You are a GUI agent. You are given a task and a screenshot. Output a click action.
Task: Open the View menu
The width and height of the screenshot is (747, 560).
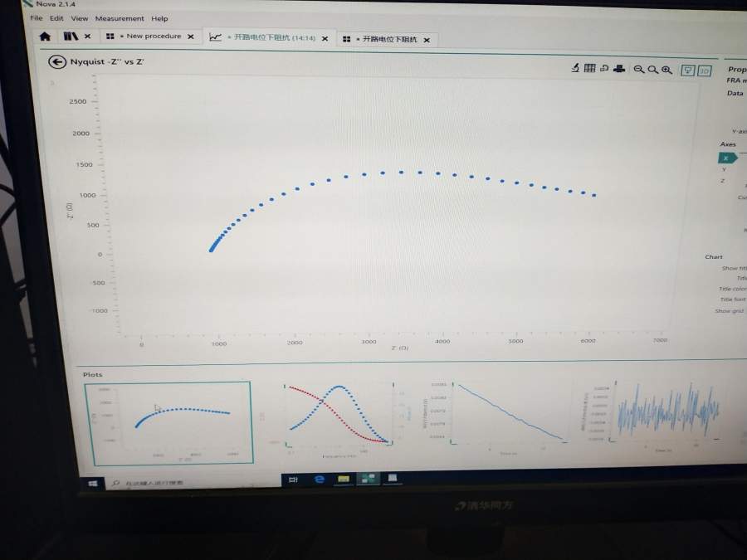pyautogui.click(x=80, y=18)
